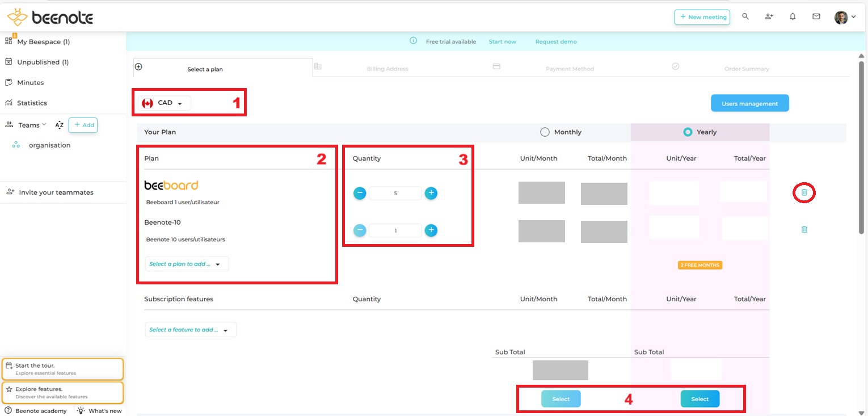Increase Beeboard quantity with plus button
The image size is (868, 416).
pyautogui.click(x=431, y=193)
